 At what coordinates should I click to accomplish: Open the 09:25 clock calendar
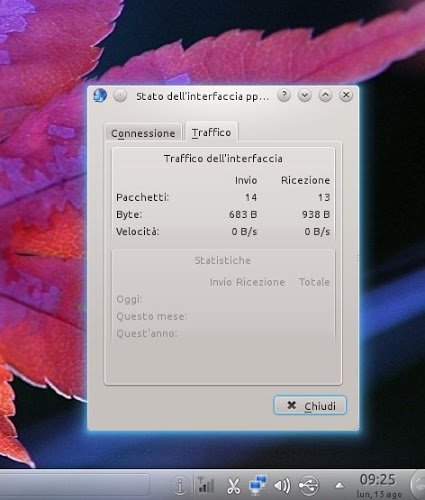coord(379,485)
